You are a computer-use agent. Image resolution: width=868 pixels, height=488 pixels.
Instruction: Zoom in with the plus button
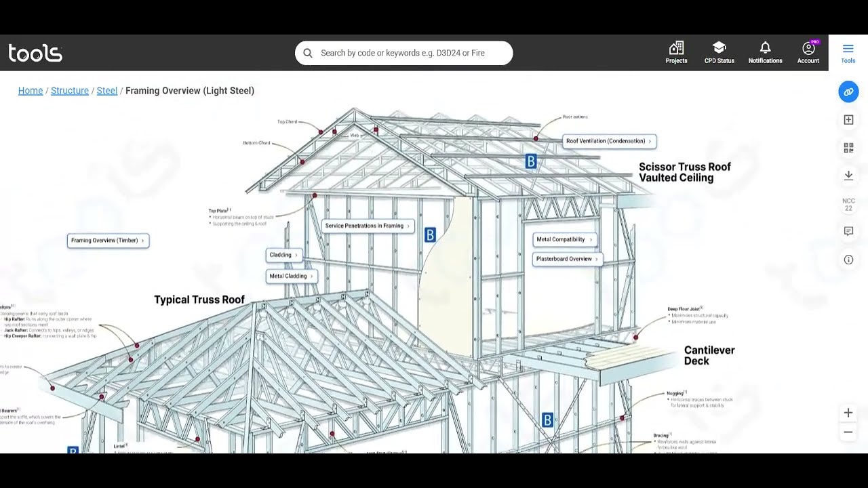(x=848, y=413)
